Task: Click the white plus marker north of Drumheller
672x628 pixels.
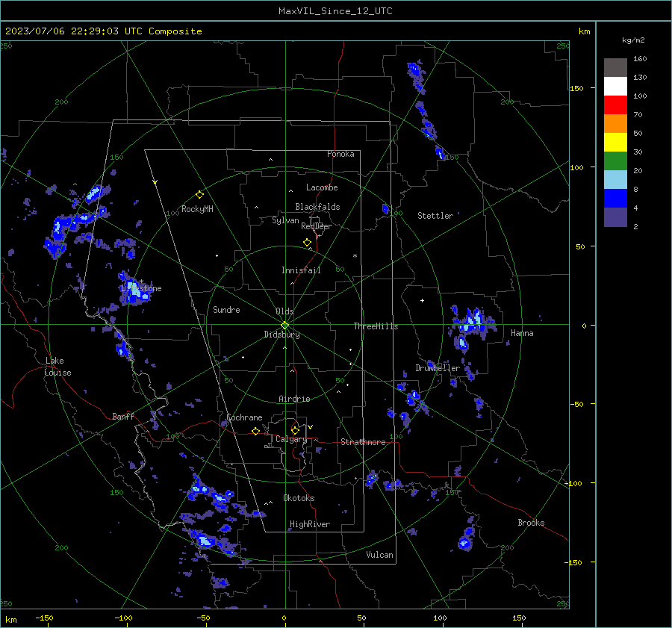Action: point(422,300)
